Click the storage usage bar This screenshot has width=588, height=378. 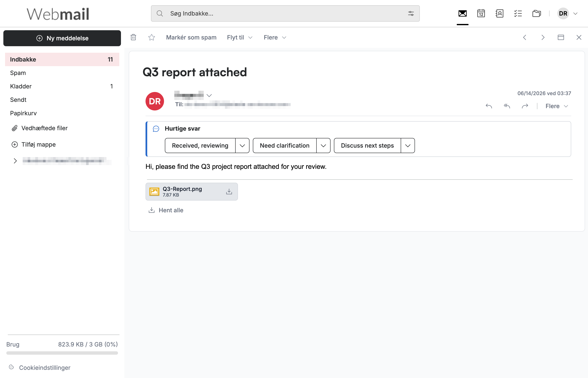62,353
